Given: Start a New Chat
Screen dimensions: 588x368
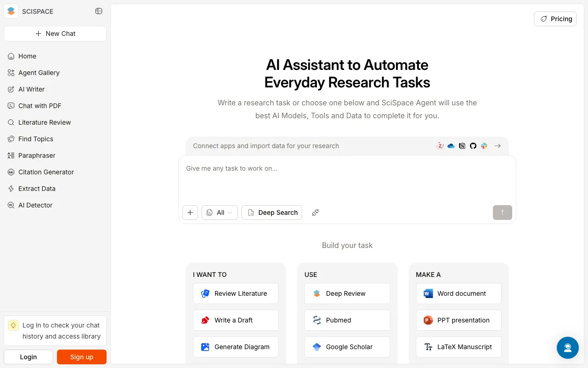Looking at the screenshot, I should coord(55,34).
